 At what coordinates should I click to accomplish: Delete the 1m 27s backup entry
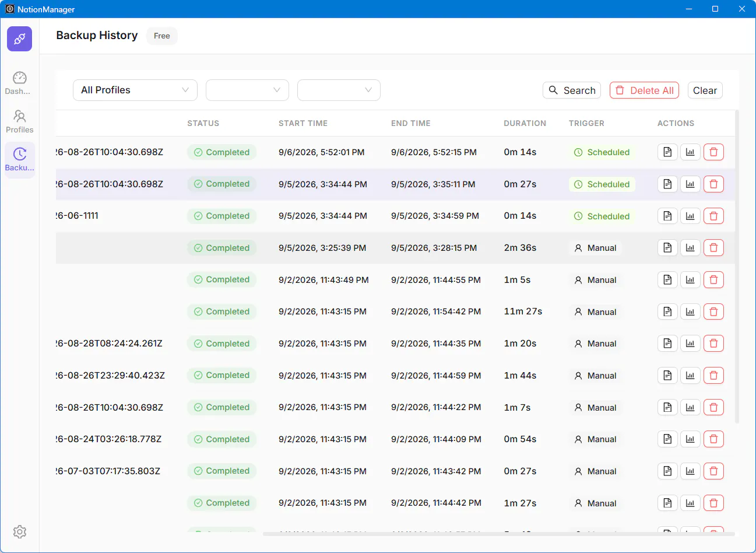tap(713, 503)
